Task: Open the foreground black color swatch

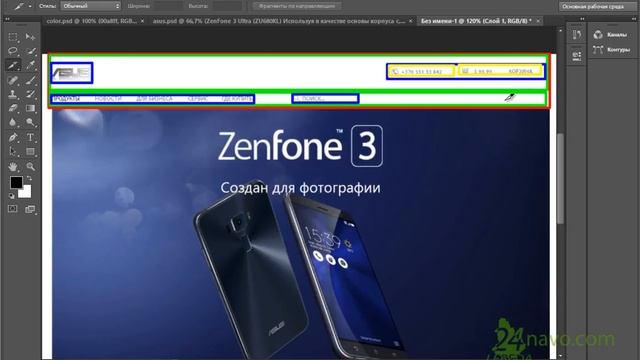Action: (16, 182)
